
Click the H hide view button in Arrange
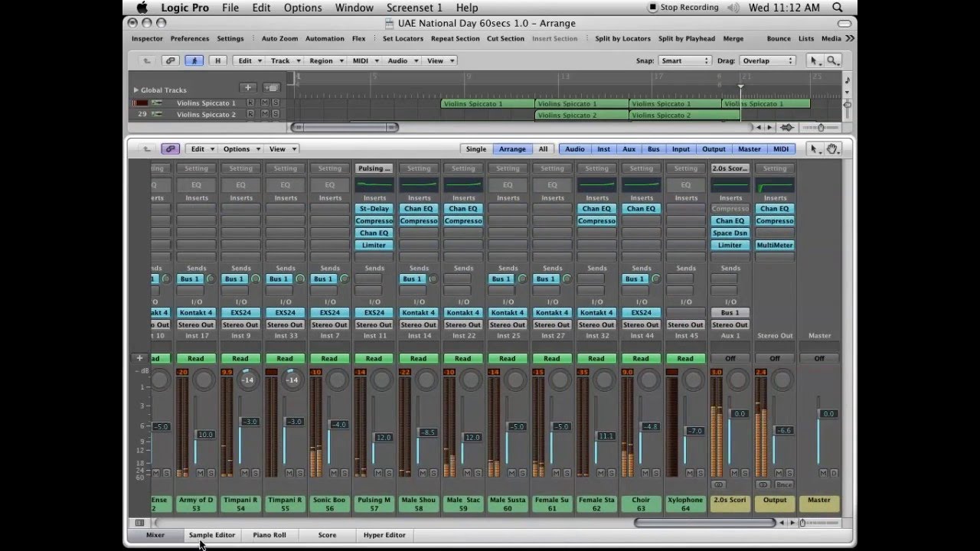tap(217, 60)
